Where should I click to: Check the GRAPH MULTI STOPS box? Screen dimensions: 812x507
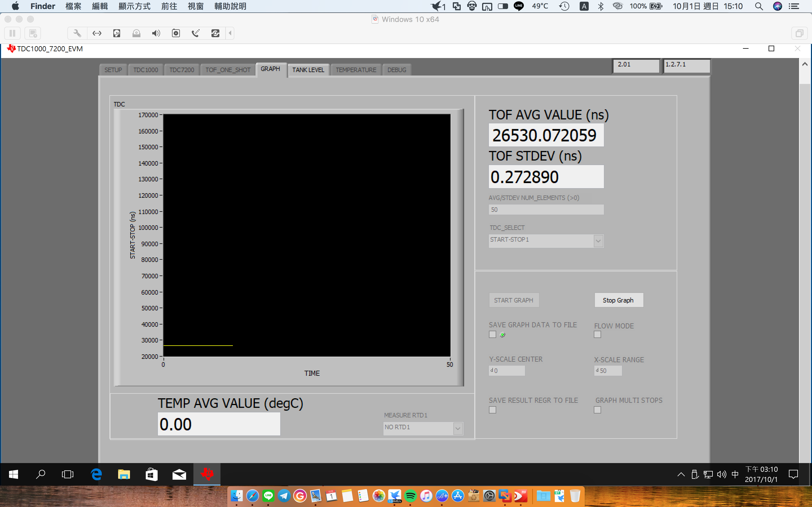[x=597, y=410]
